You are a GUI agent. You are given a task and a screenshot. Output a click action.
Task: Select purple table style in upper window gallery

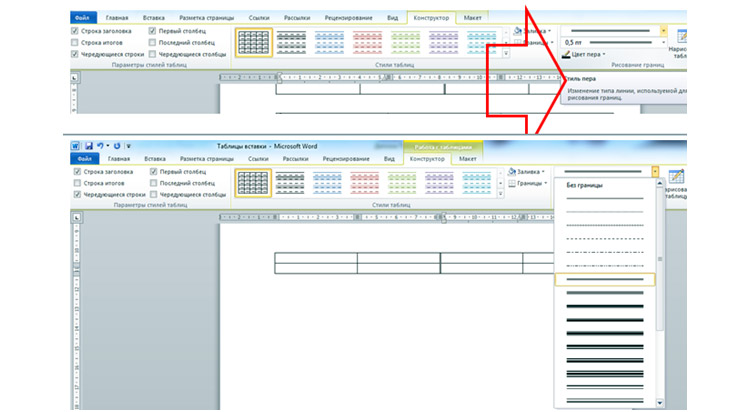[443, 42]
